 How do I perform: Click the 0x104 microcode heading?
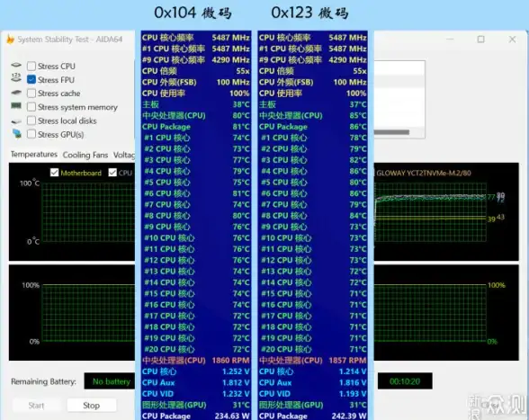(x=193, y=13)
